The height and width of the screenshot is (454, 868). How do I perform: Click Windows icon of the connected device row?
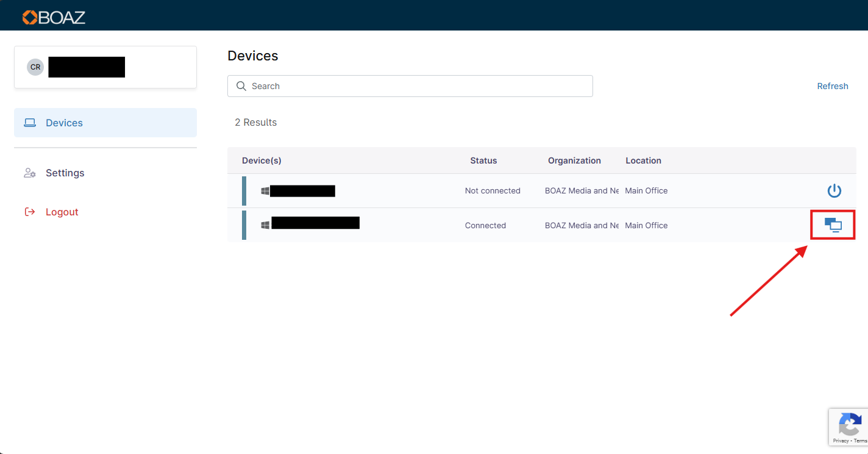coord(265,225)
